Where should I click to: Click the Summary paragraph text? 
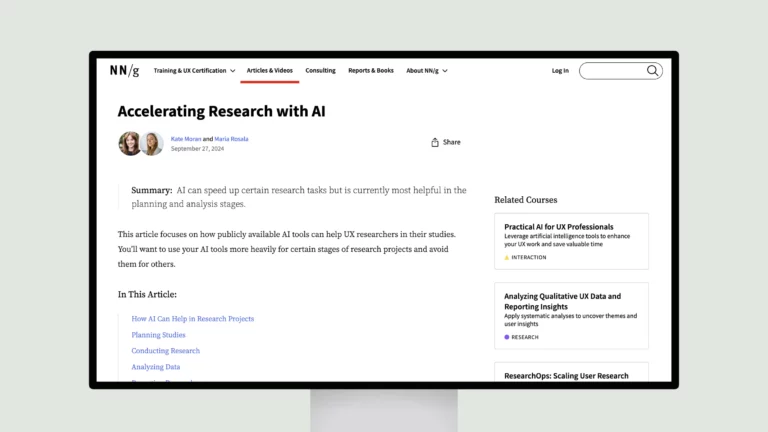(x=299, y=197)
